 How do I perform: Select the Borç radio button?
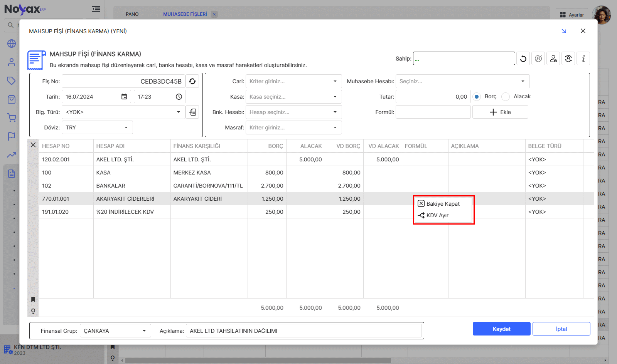(x=477, y=97)
